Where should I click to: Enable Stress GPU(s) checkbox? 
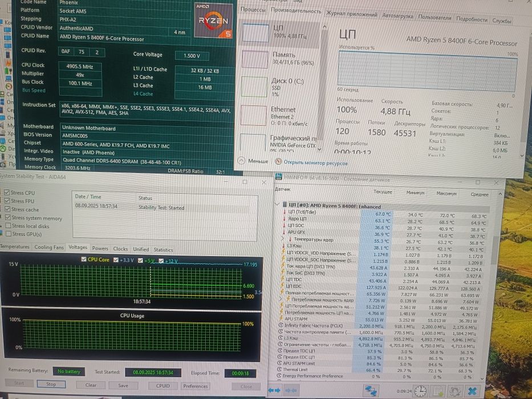click(9, 234)
